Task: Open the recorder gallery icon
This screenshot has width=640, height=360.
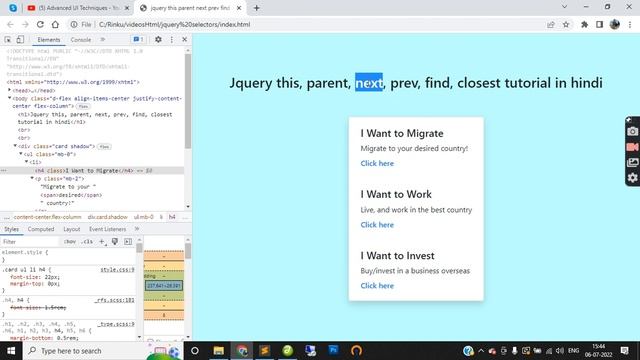Action: [632, 162]
